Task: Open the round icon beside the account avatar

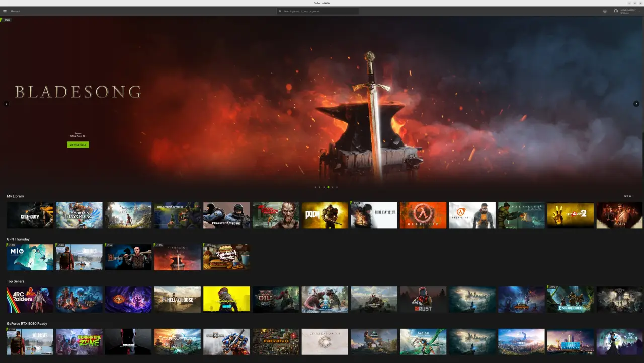Action: click(605, 11)
